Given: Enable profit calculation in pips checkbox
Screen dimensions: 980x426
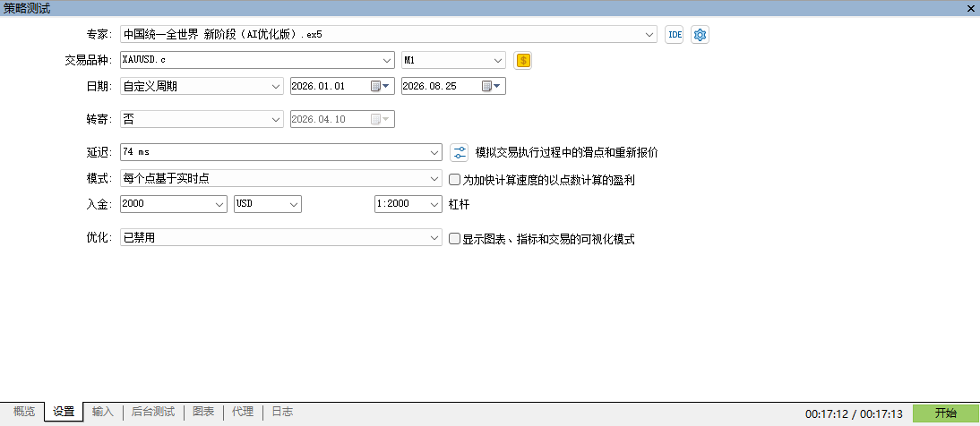Looking at the screenshot, I should point(455,180).
